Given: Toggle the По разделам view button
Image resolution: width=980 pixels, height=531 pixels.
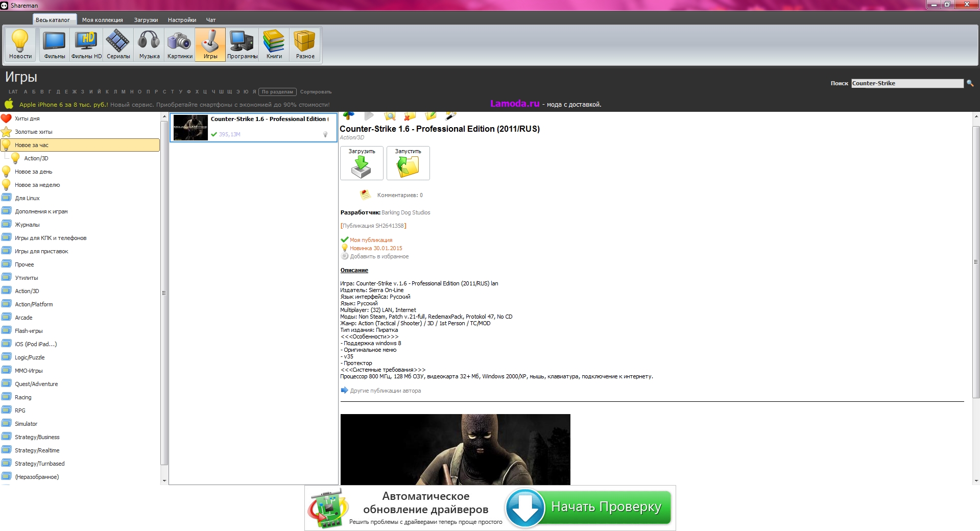Looking at the screenshot, I should tap(277, 92).
